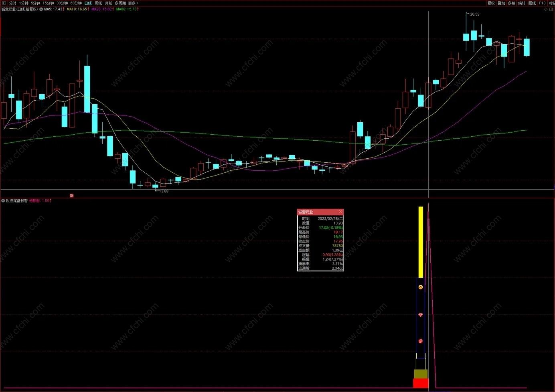Open the 复权 adjustment menu
This screenshot has width=555, height=392.
[x=491, y=3]
